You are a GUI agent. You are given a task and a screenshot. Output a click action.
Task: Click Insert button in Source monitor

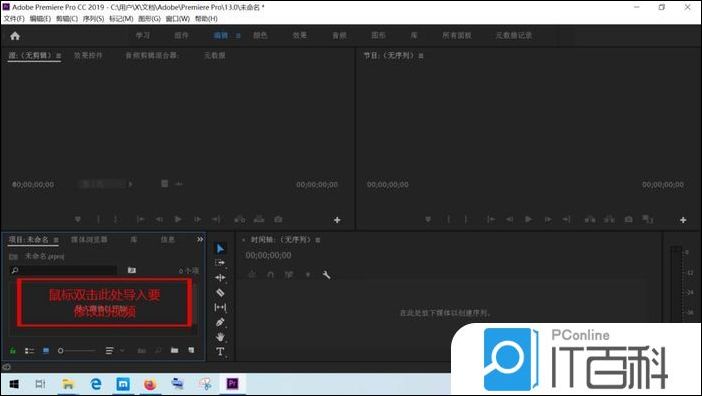(x=240, y=219)
